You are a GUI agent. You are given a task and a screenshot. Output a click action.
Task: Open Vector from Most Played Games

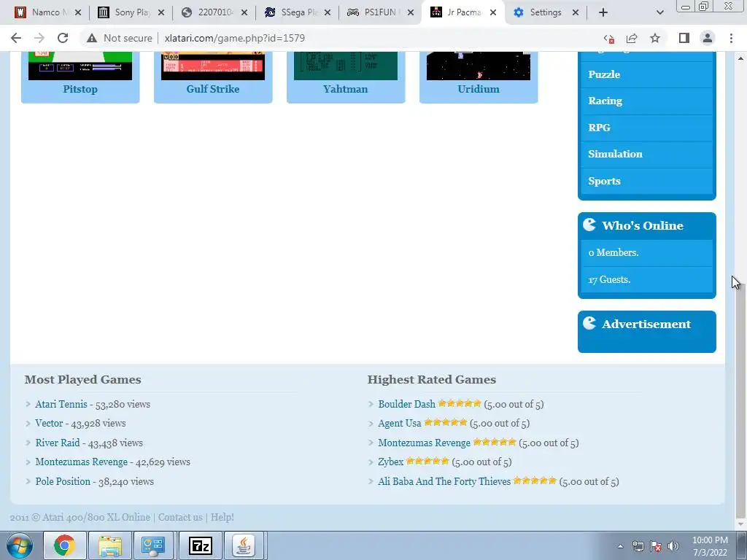click(x=49, y=424)
